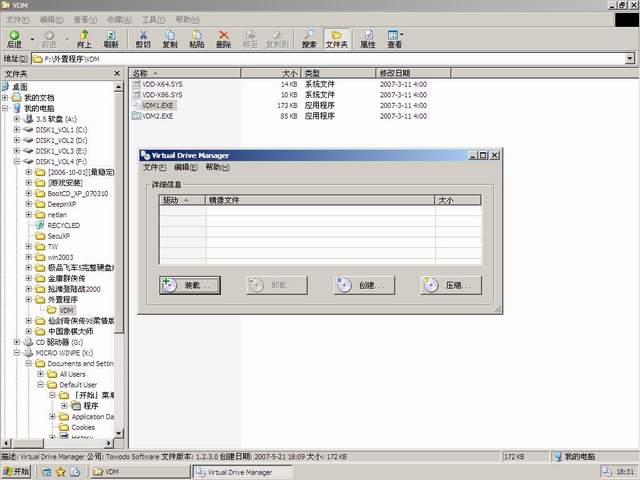Click the 压缩 (Compress) button
The image size is (640, 480).
point(445,285)
